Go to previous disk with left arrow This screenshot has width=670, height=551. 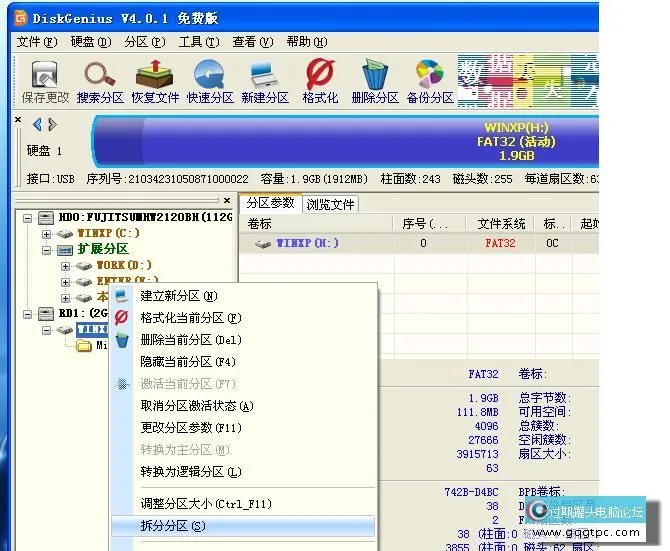pyautogui.click(x=38, y=124)
